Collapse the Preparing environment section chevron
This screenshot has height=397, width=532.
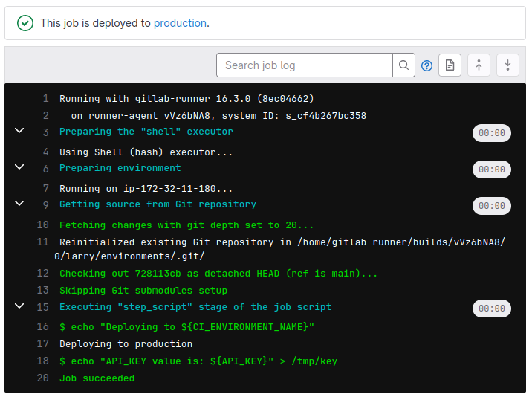point(19,167)
